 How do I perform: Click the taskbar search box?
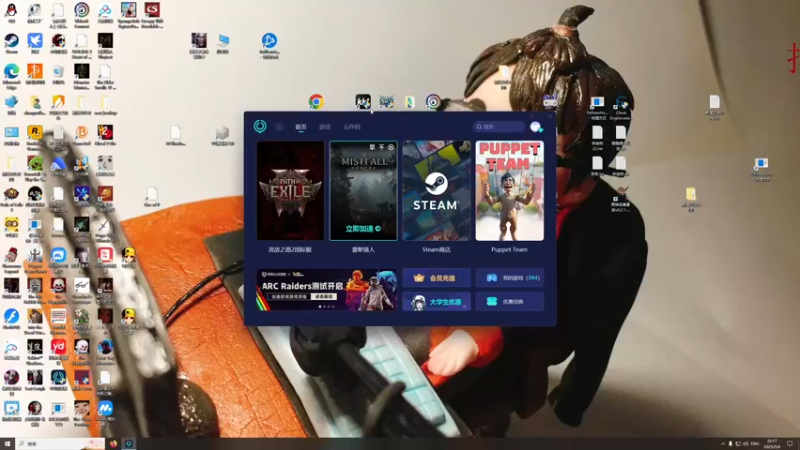pyautogui.click(x=60, y=443)
